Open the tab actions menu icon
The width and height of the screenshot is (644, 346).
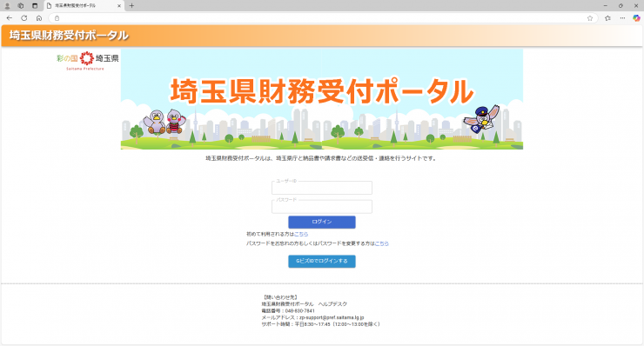pos(35,6)
